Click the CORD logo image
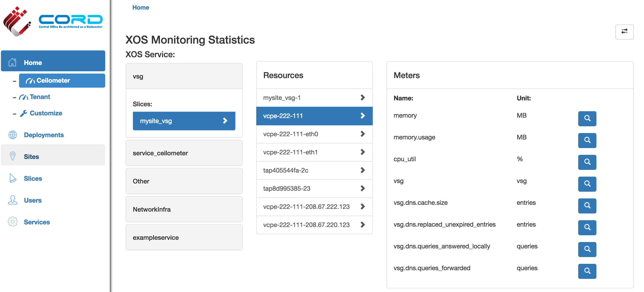This screenshot has width=644, height=292. (x=53, y=21)
